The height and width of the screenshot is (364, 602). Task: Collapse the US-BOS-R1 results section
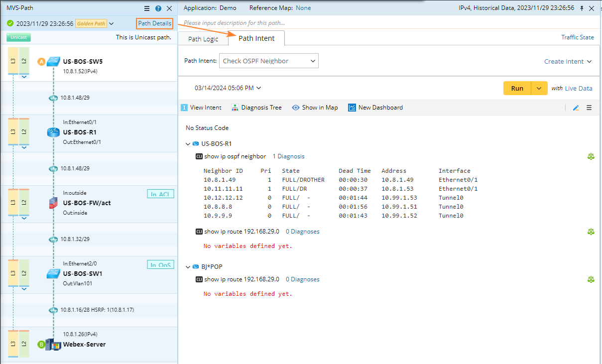click(x=188, y=144)
